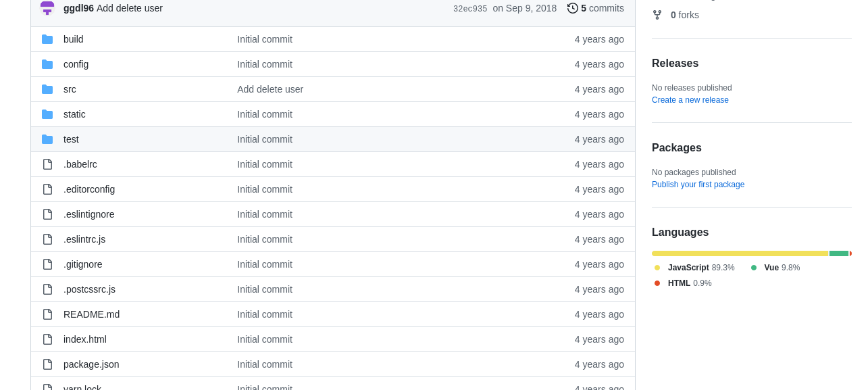View package.json file
The width and height of the screenshot is (868, 390).
click(x=91, y=364)
